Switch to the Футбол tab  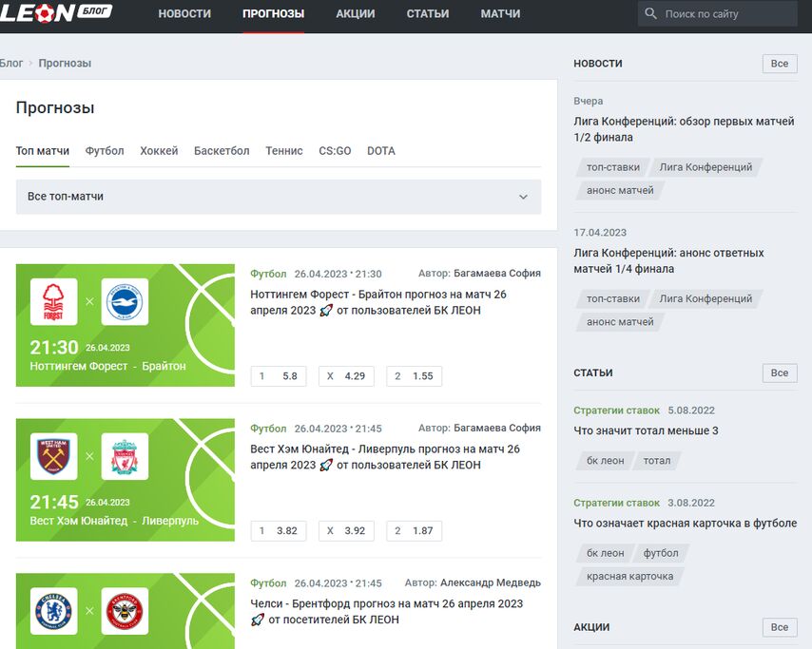[x=105, y=151]
